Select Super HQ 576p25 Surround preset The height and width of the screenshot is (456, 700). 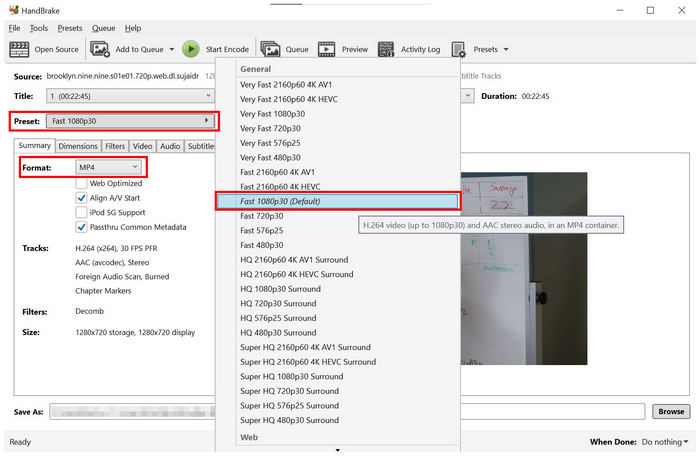tap(338, 406)
